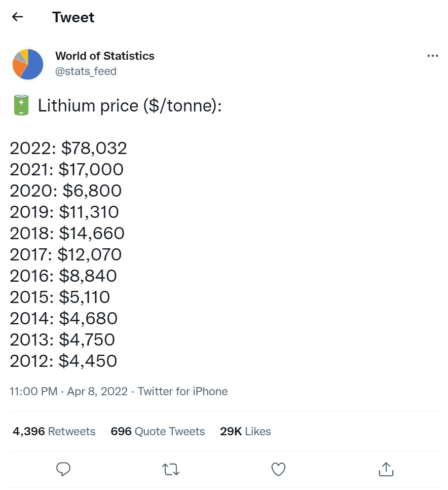Viewport: 448px width, 490px height.
Task: Click the green battery emoji
Action: (21, 105)
